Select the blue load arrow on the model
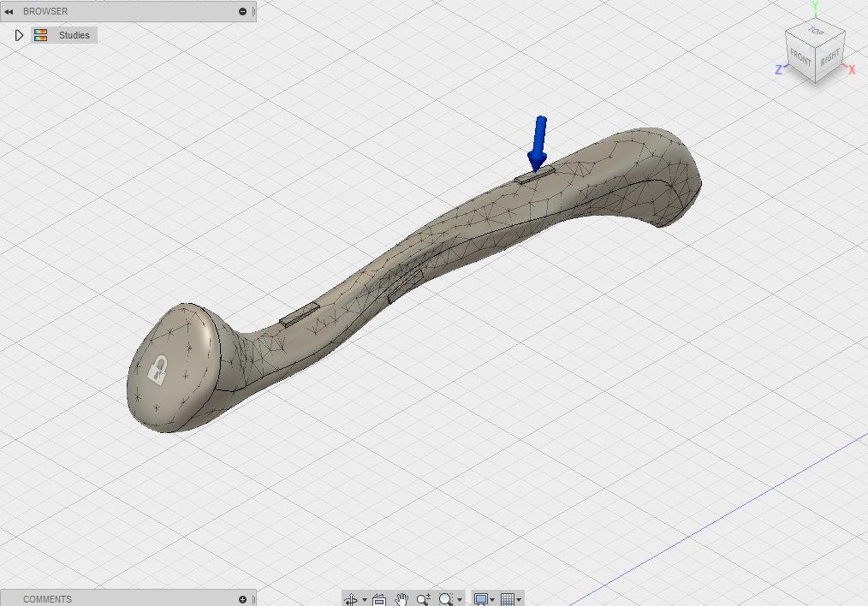The height and width of the screenshot is (606, 868). [x=538, y=144]
